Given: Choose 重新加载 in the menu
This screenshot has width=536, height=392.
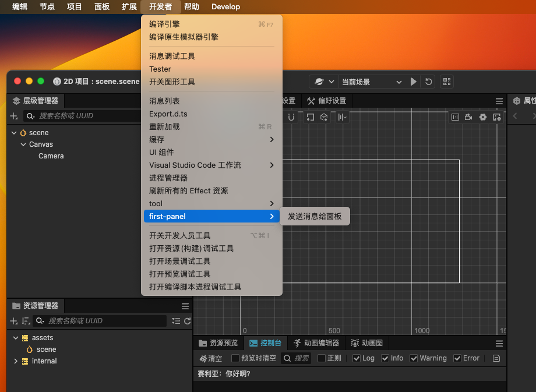Looking at the screenshot, I should 211,127.
